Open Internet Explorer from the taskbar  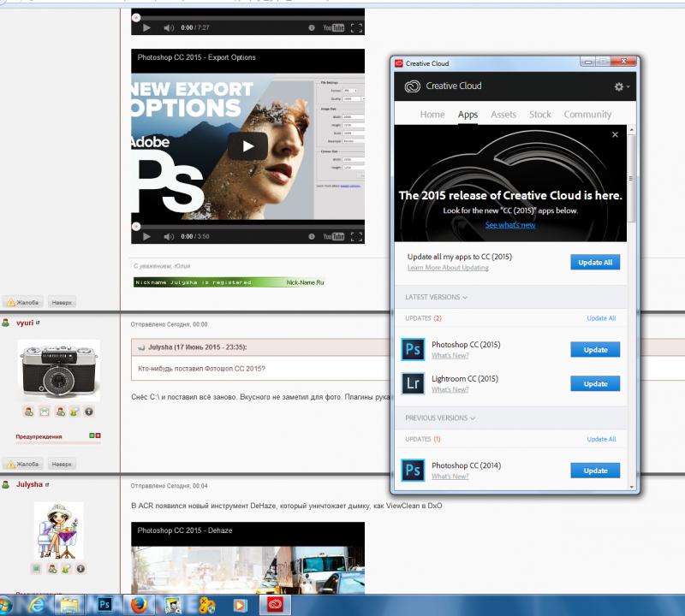point(37,605)
